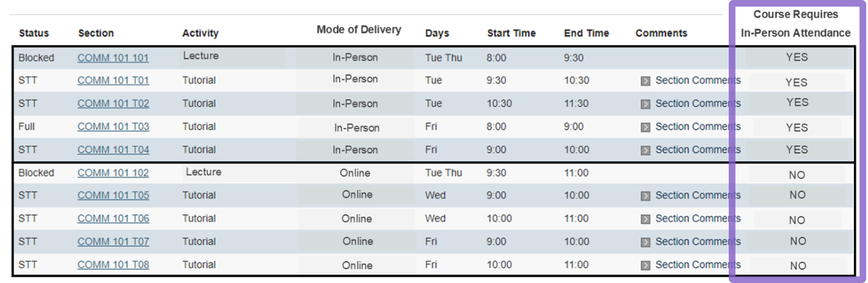Screen dimensions: 868x283
Task: Expand Section Comments arrow for T07 row
Action: coord(645,242)
